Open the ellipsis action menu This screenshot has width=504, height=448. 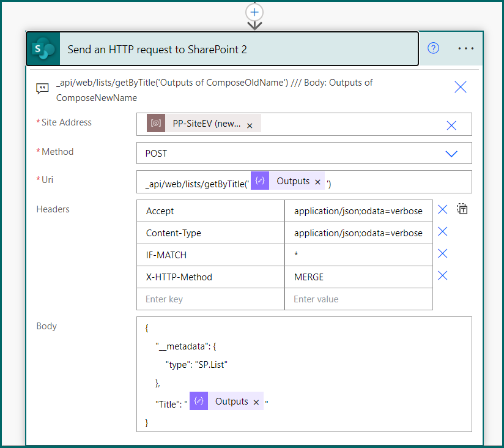(465, 48)
